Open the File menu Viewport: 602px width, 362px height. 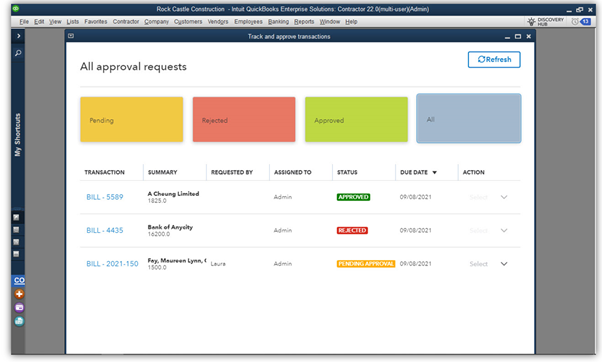[24, 21]
